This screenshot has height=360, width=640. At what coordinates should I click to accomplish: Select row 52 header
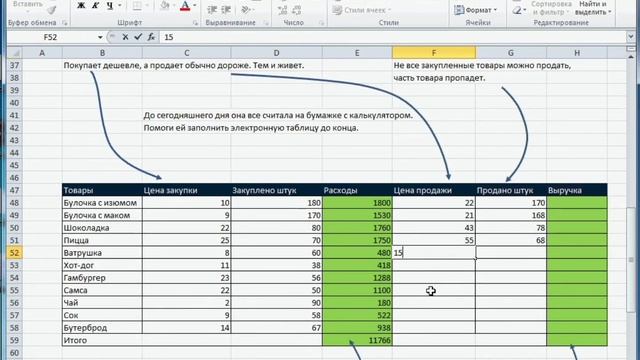point(14,253)
